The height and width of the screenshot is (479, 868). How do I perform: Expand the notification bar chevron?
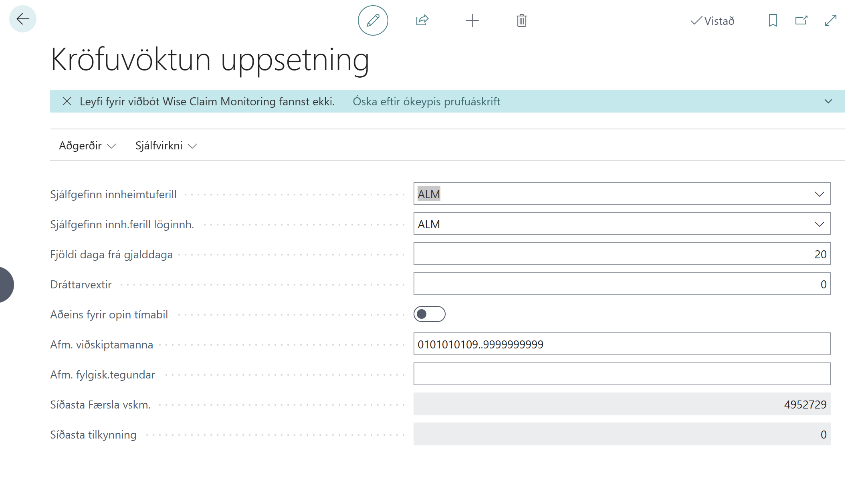tap(828, 101)
